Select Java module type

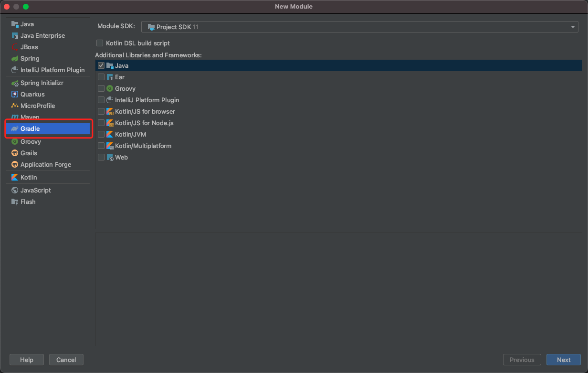click(48, 24)
